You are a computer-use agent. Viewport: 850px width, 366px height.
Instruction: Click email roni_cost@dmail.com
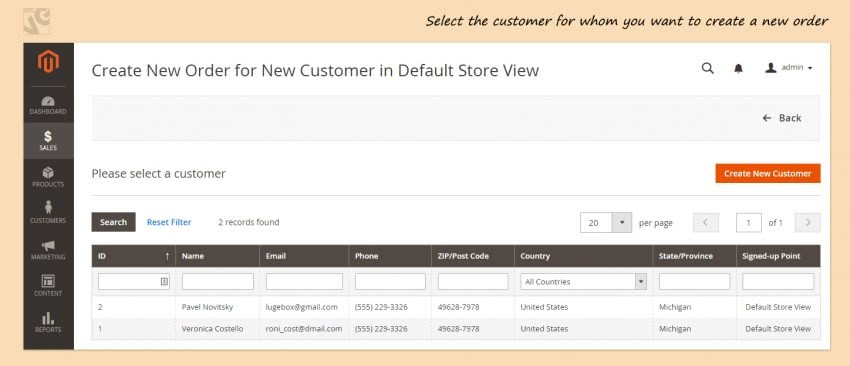point(304,329)
